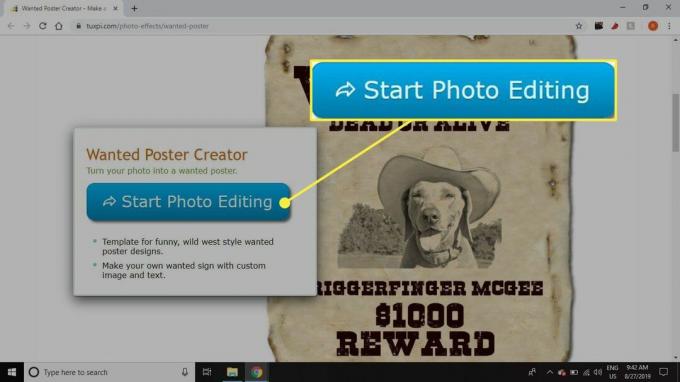Screen dimensions: 680x382
Task: Click the Start Photo Editing button
Action: pyautogui.click(x=188, y=202)
